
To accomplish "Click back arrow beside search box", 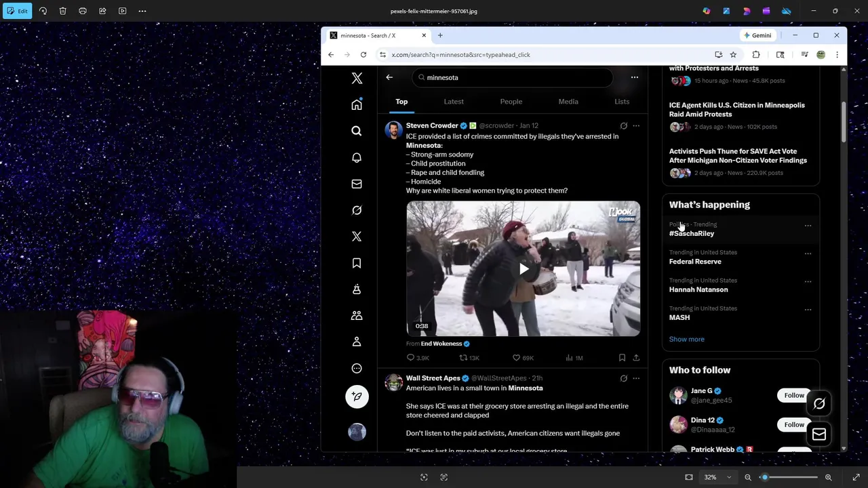I will point(389,77).
